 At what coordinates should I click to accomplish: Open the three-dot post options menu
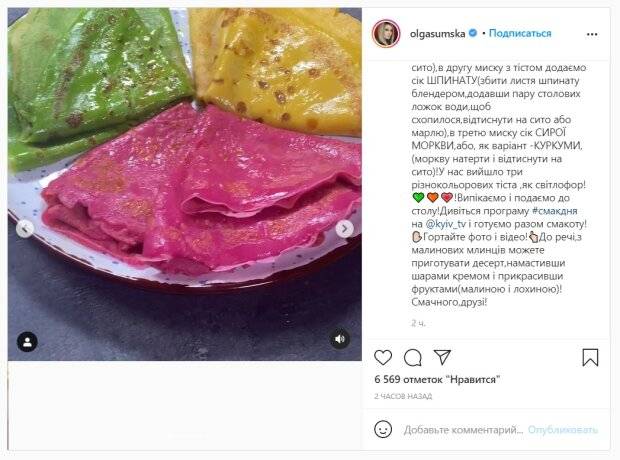[x=592, y=34]
